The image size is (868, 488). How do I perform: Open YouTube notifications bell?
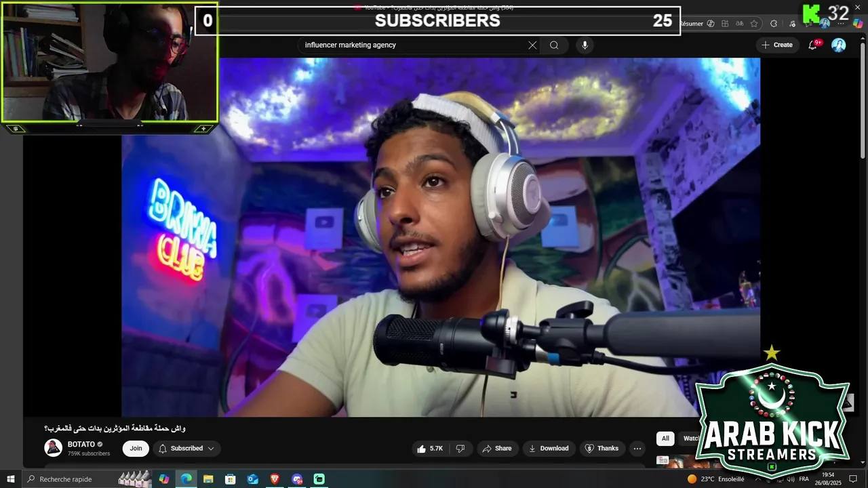(x=813, y=45)
